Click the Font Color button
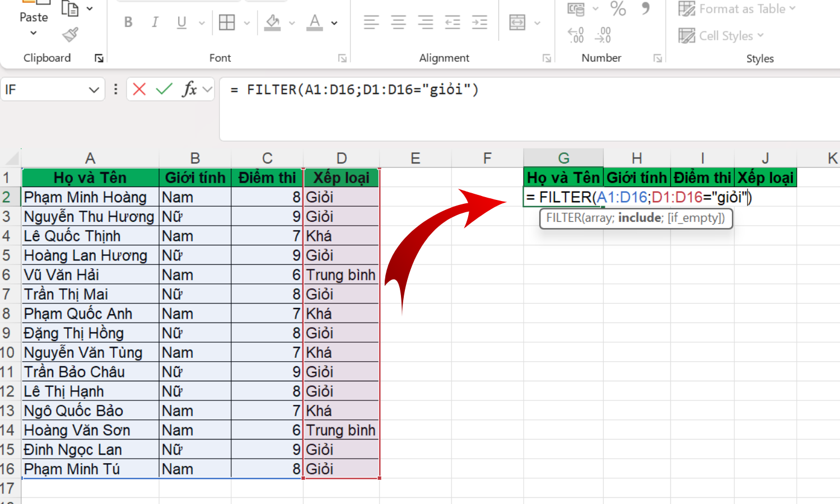Viewport: 840px width, 504px height. [x=315, y=23]
